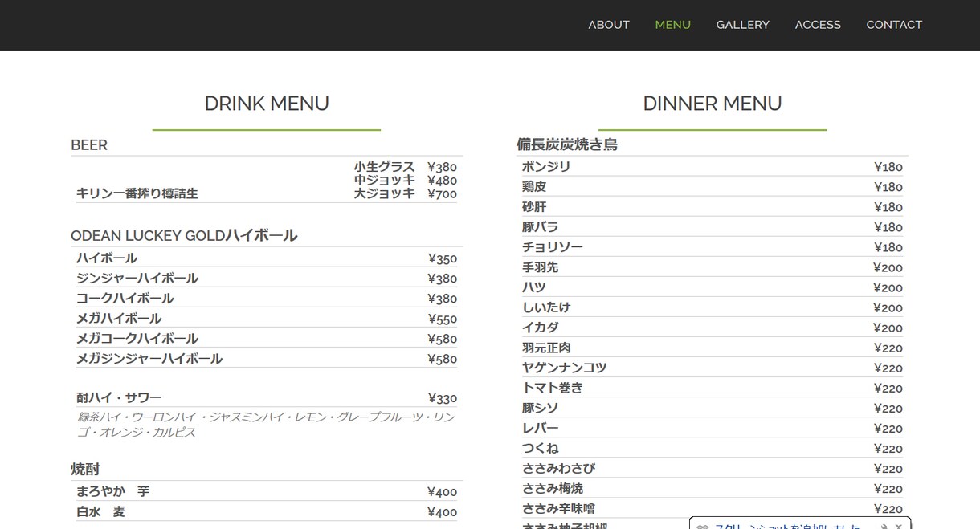The image size is (980, 529).
Task: Open the ACCESS navigation item
Action: coord(818,25)
